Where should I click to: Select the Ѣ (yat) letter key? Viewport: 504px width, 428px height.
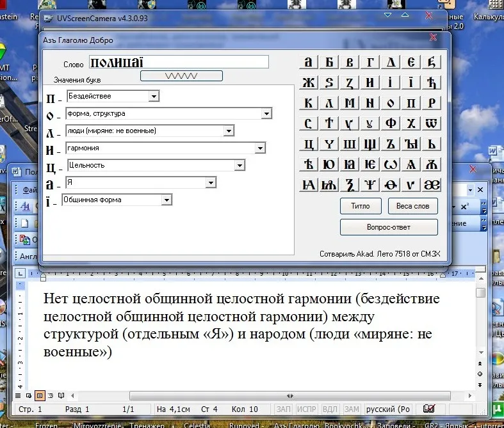coord(309,164)
